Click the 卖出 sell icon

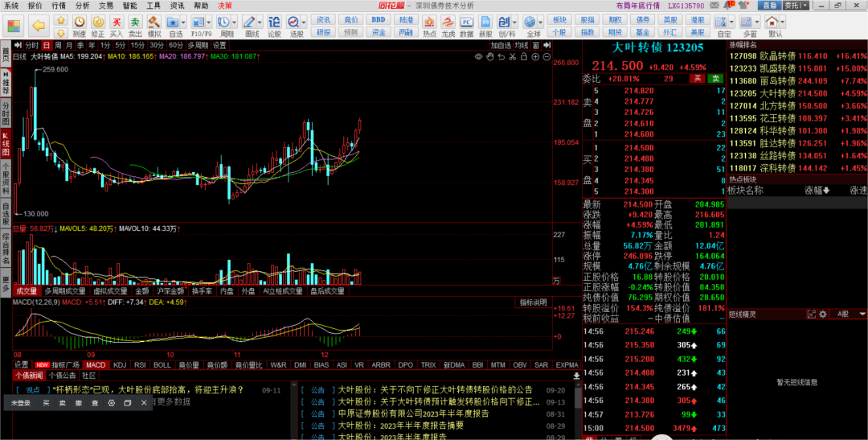[135, 23]
